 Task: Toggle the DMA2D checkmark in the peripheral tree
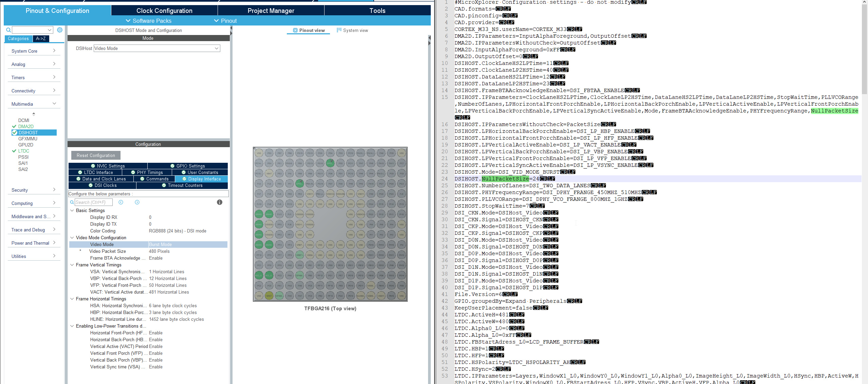pos(14,126)
